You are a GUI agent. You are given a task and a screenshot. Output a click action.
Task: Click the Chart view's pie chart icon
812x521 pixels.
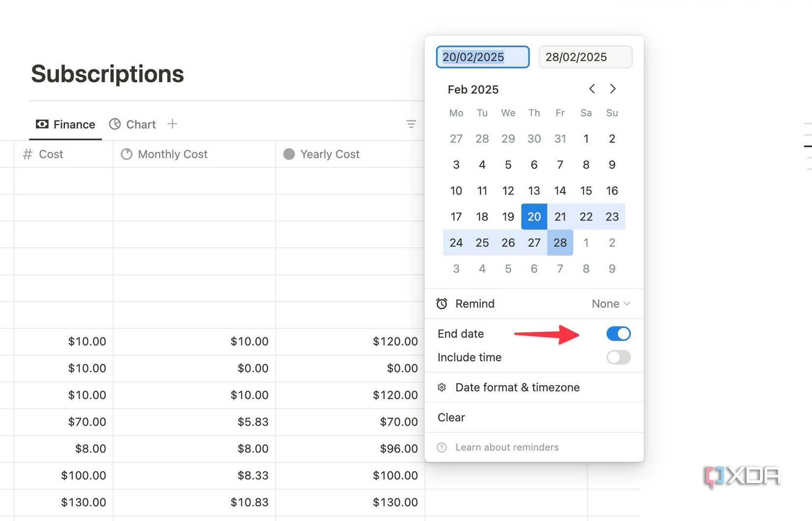(x=115, y=124)
